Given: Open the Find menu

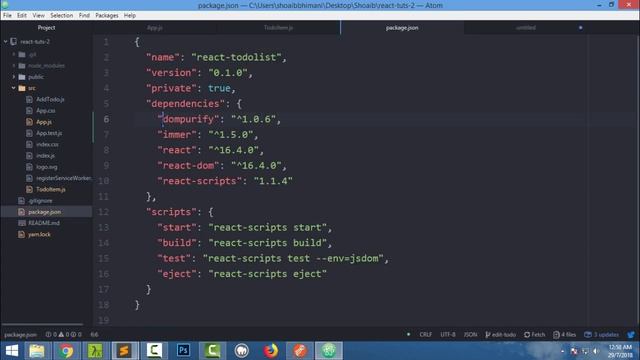Looking at the screenshot, I should point(84,16).
